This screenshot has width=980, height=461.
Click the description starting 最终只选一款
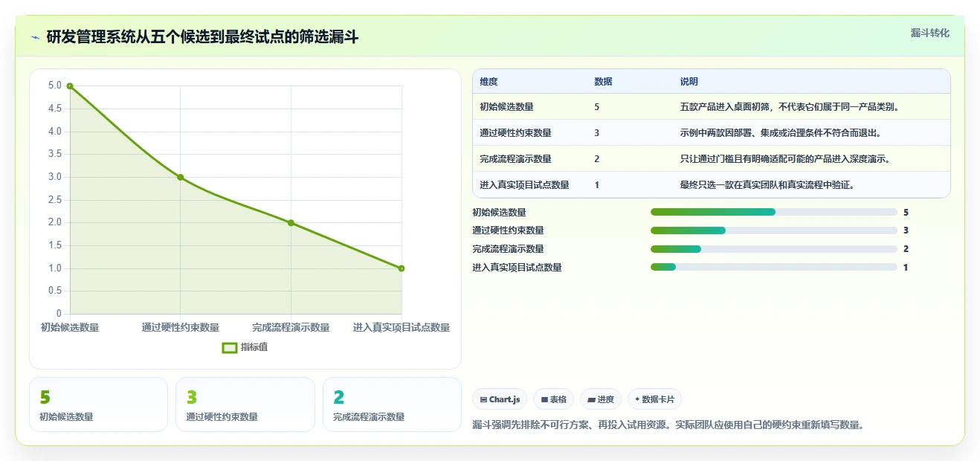point(767,185)
